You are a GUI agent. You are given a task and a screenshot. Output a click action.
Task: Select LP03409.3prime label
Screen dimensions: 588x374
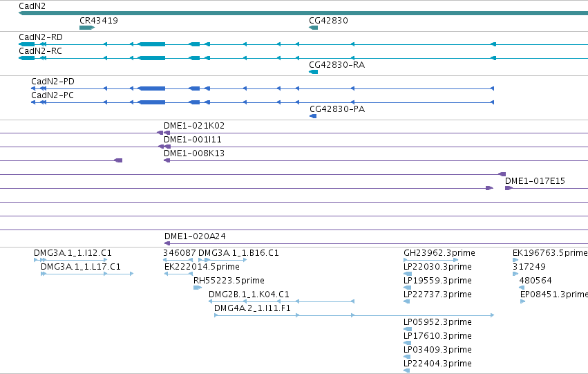click(x=437, y=350)
